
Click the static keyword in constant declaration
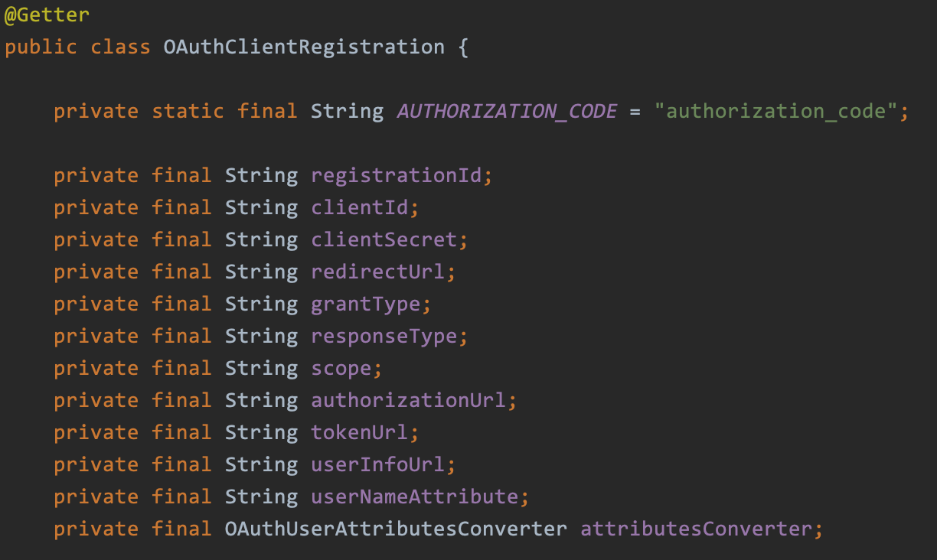tap(188, 112)
